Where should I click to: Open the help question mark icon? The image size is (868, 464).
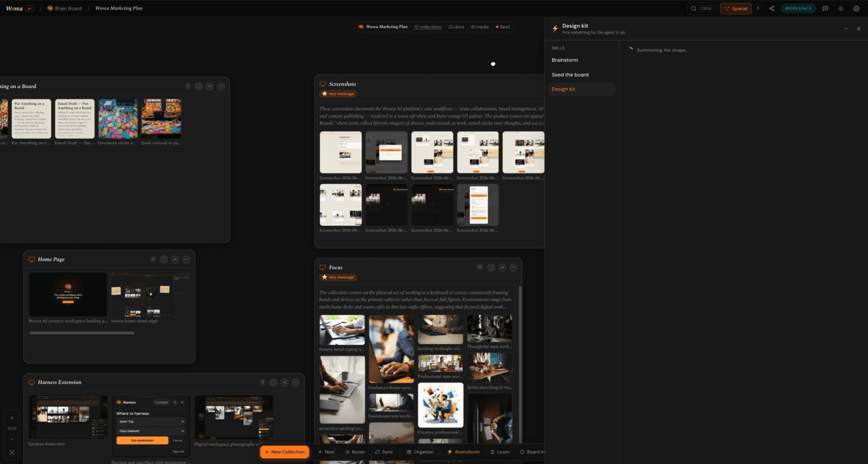(x=758, y=8)
